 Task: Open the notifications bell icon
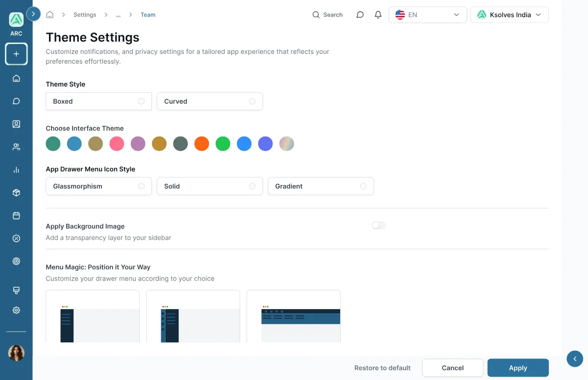378,15
